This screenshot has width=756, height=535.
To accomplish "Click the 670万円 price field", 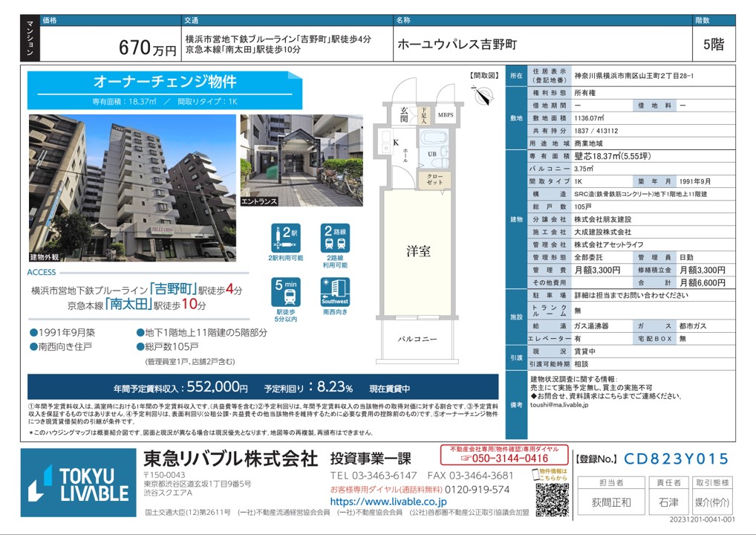I will tap(148, 49).
